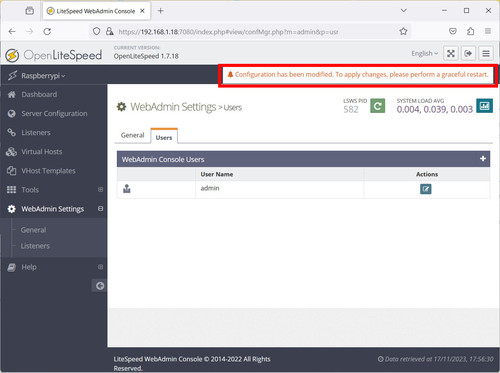Collapse the sidebar with arrow icon

coord(100,286)
